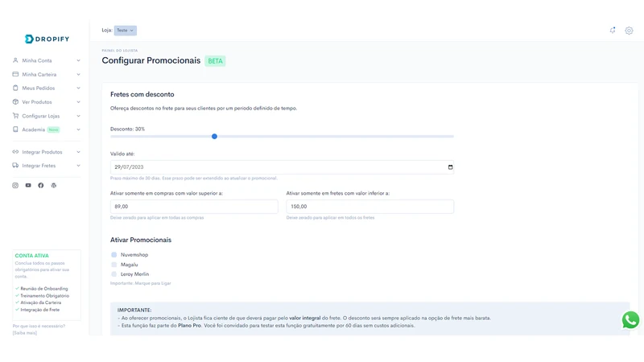Click the Integrar Produtos link icon
Screen dimensions: 644x362
click(15, 152)
